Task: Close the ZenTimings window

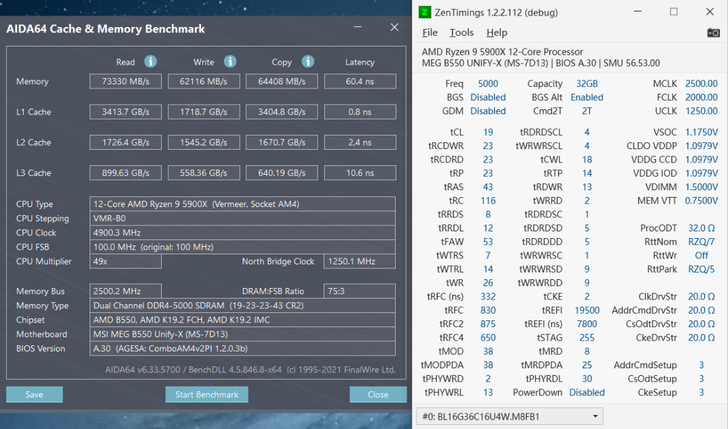Action: pyautogui.click(x=710, y=12)
